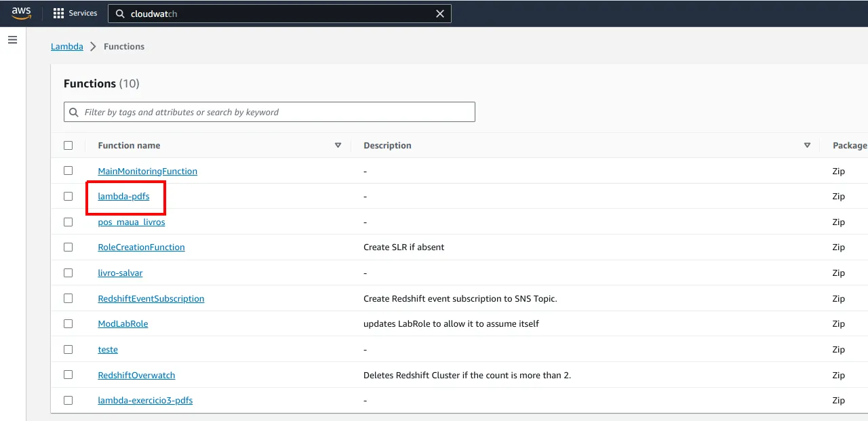Check the RedshiftOverwatch row checkbox

[x=68, y=374]
